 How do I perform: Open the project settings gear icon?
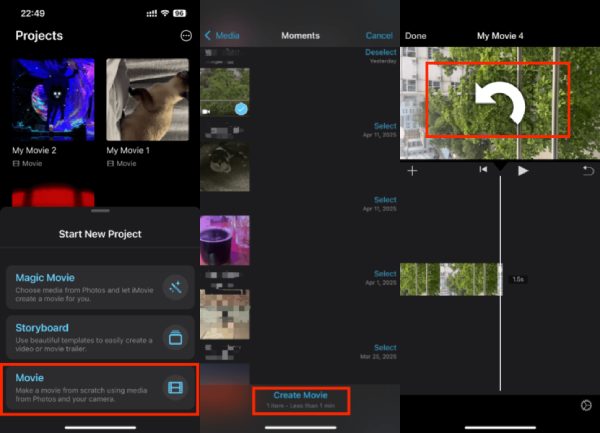pyautogui.click(x=586, y=405)
